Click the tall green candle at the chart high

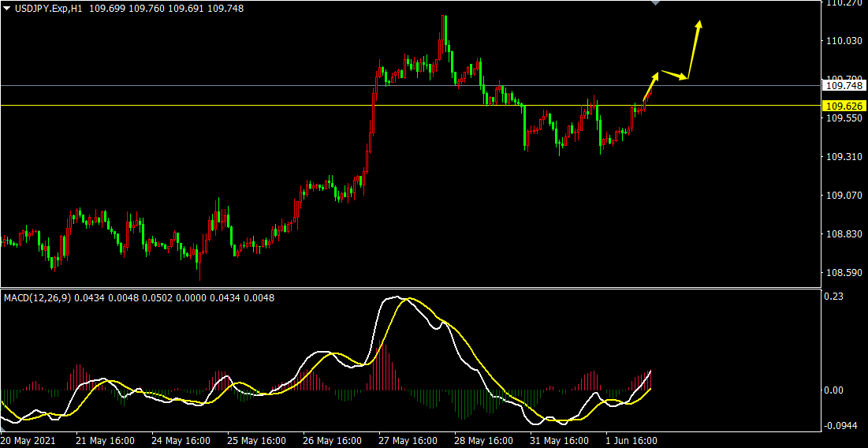click(x=445, y=32)
